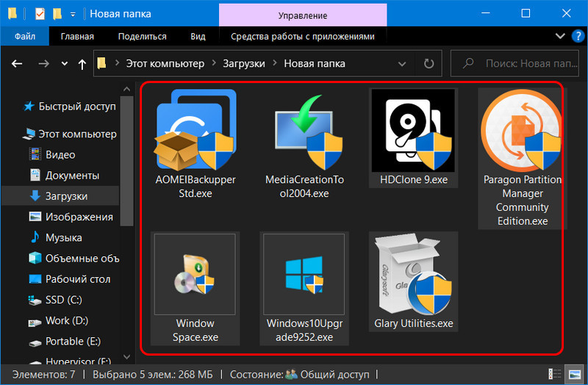Switch to details view icon in status bar
Viewport: 588px width, 385px height.
554,374
